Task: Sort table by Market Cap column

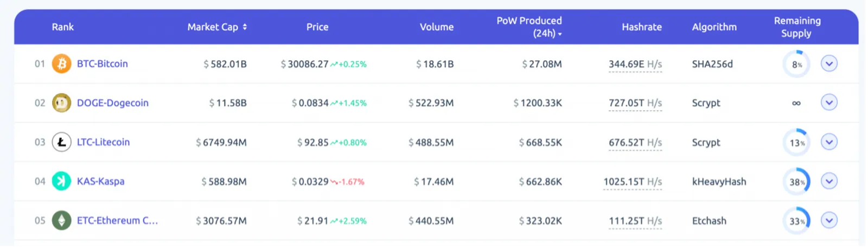Action: 217,27
